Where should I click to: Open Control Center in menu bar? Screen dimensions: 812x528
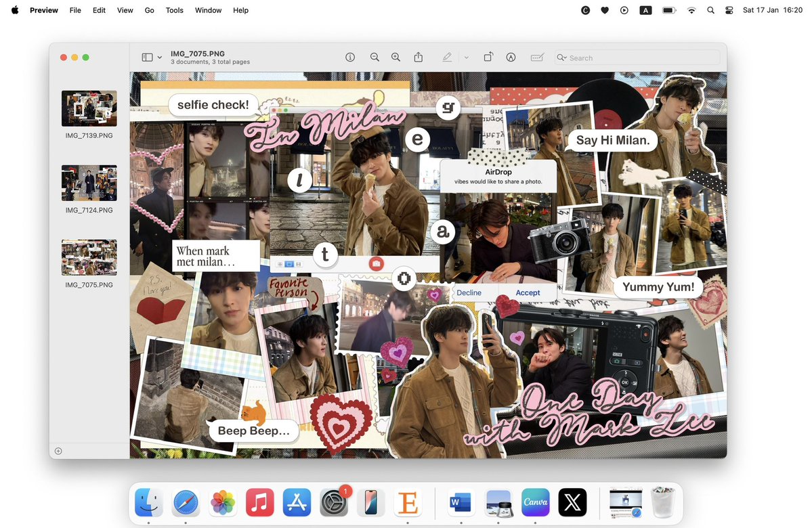(729, 10)
